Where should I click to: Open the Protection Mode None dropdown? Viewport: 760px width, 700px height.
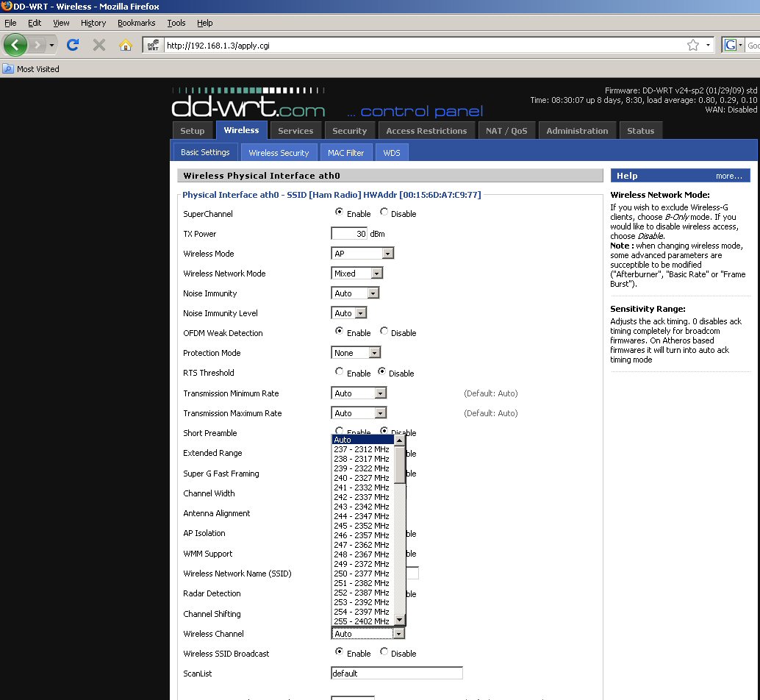[x=356, y=353]
